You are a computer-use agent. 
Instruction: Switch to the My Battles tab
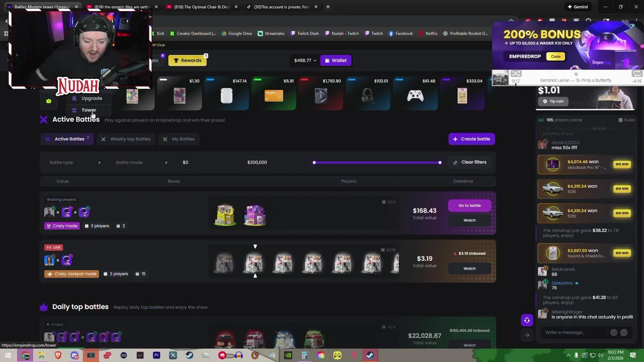coord(179,139)
